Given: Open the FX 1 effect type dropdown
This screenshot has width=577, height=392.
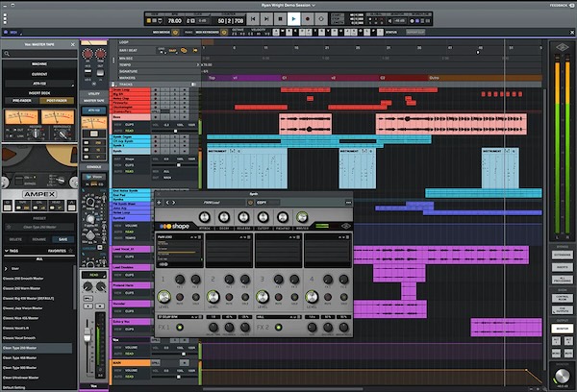Looking at the screenshot, I should click(179, 317).
